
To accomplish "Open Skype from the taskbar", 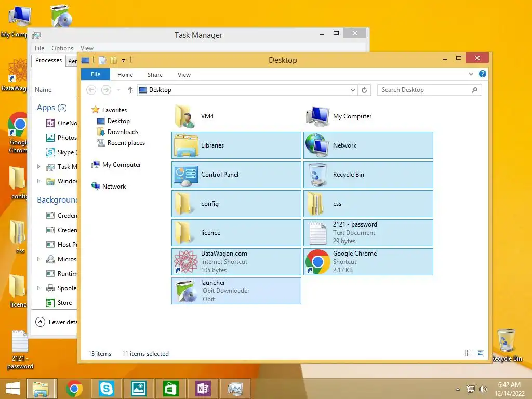I will 106,389.
